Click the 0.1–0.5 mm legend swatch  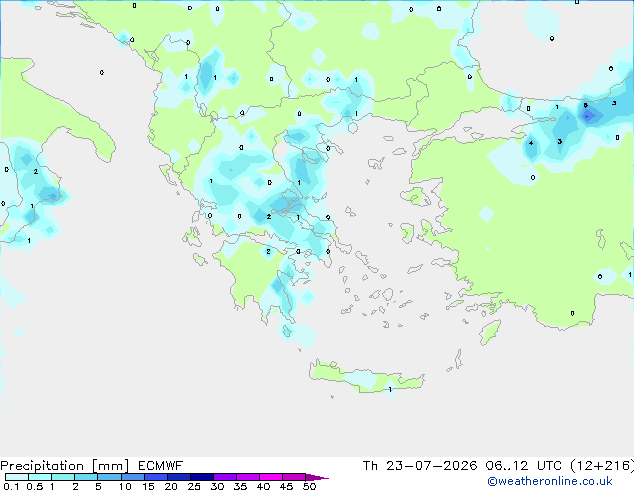coord(17,477)
